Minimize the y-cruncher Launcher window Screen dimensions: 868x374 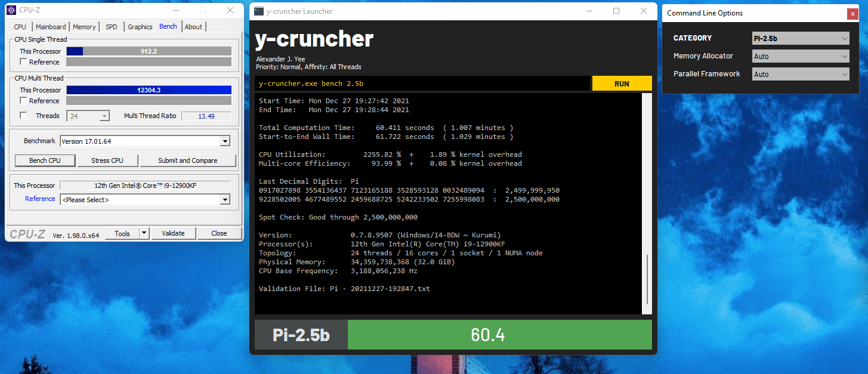click(x=588, y=11)
